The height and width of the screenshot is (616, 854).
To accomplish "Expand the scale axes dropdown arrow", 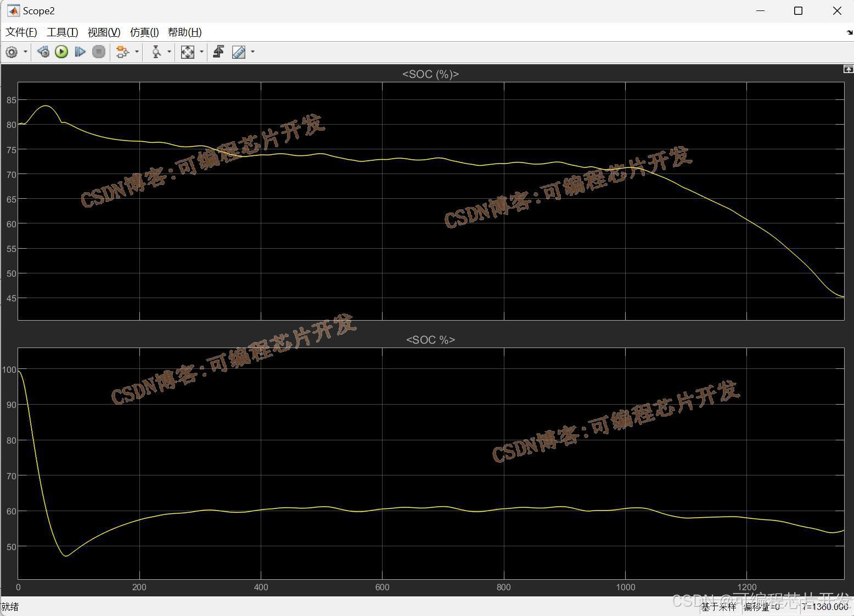I will [x=202, y=52].
